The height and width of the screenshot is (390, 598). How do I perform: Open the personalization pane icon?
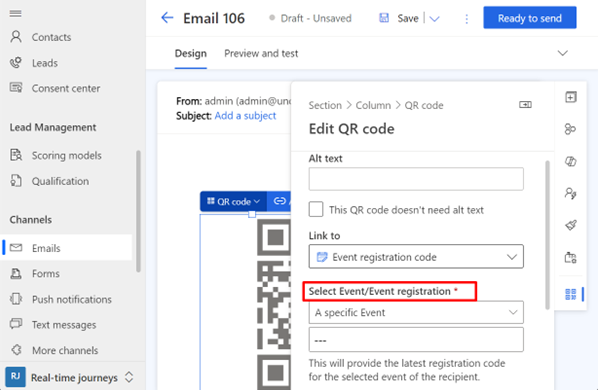coord(570,193)
